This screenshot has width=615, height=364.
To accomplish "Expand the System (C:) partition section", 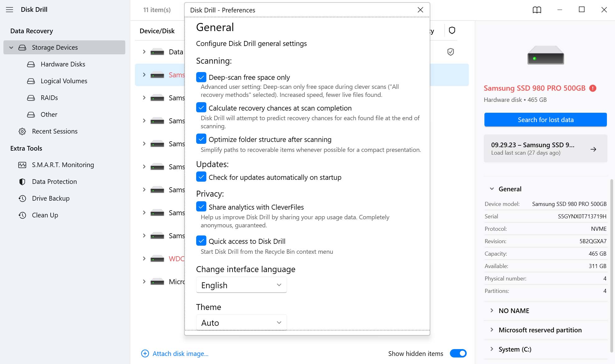I will [492, 349].
